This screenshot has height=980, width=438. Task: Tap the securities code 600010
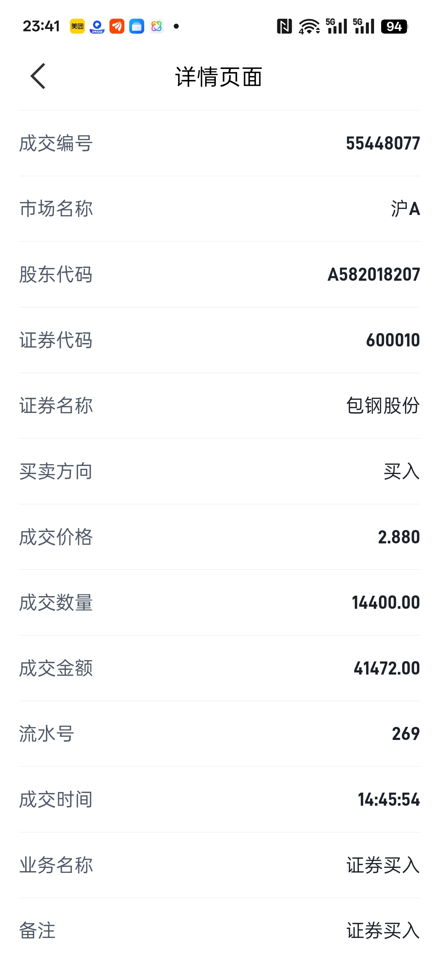[x=393, y=340]
